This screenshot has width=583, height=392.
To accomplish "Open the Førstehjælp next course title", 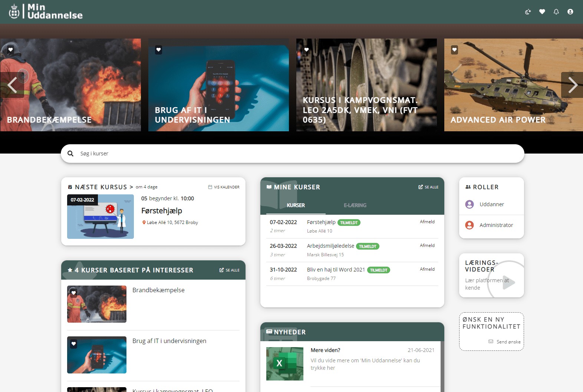I will pyautogui.click(x=162, y=211).
